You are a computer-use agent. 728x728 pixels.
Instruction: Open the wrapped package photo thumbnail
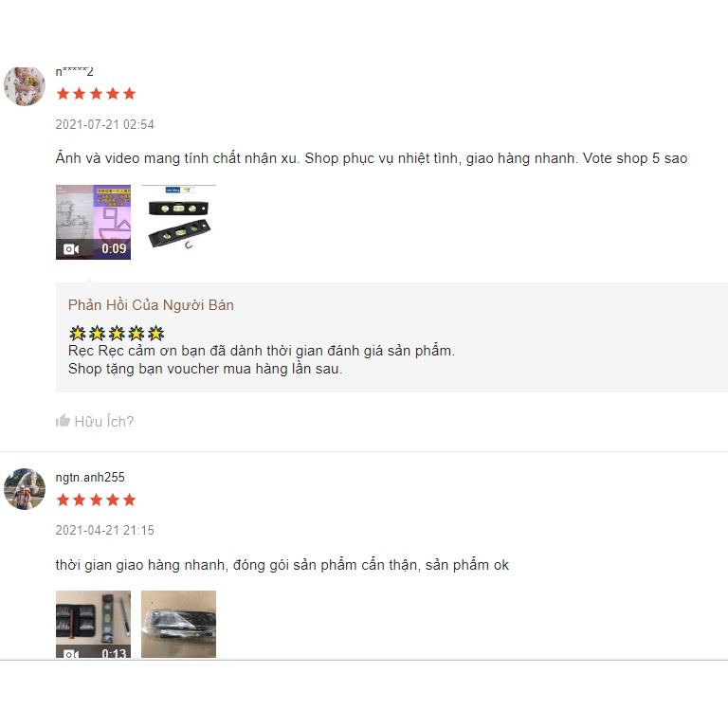coord(179,625)
